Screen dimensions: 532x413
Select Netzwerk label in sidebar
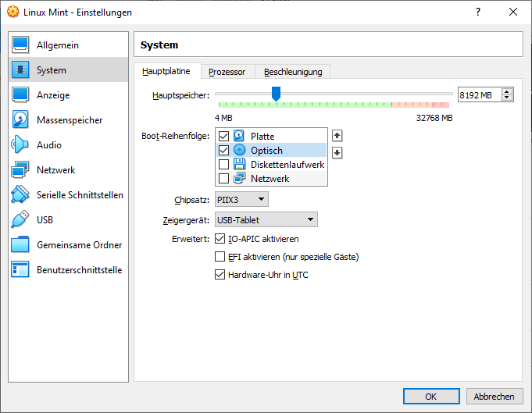56,170
